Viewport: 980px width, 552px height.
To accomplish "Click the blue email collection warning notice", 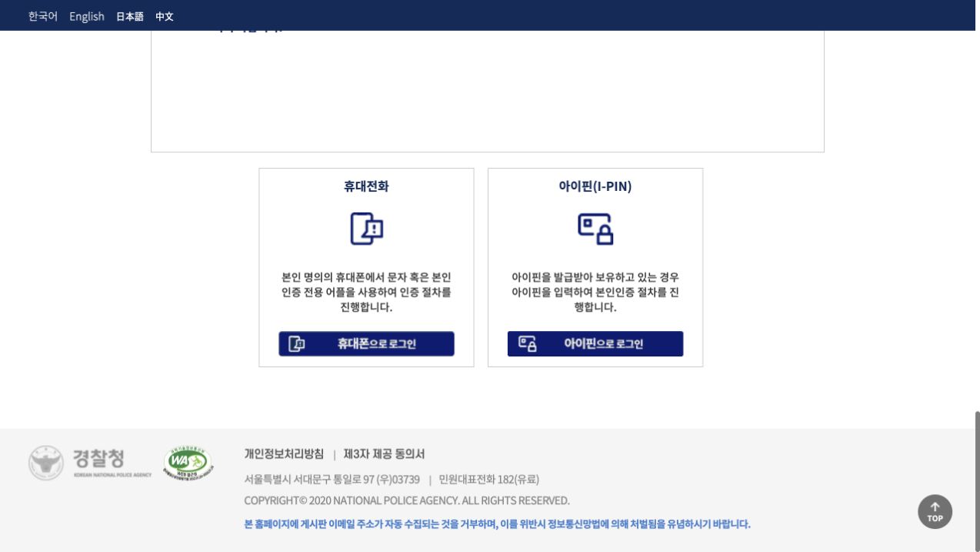I will (x=497, y=524).
